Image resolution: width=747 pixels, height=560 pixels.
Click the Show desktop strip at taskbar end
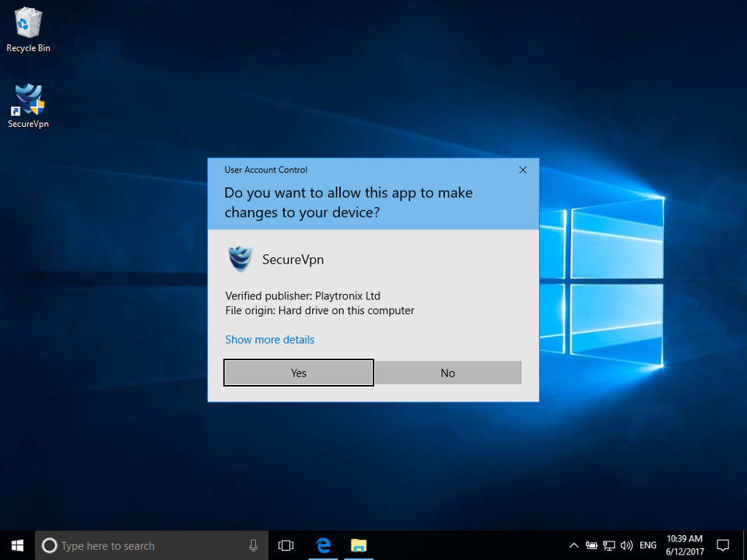pyautogui.click(x=745, y=545)
